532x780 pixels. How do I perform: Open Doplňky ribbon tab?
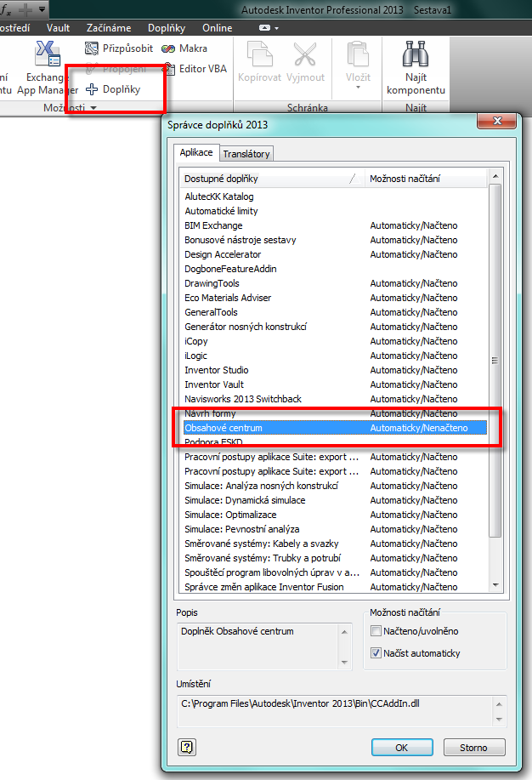[167, 28]
